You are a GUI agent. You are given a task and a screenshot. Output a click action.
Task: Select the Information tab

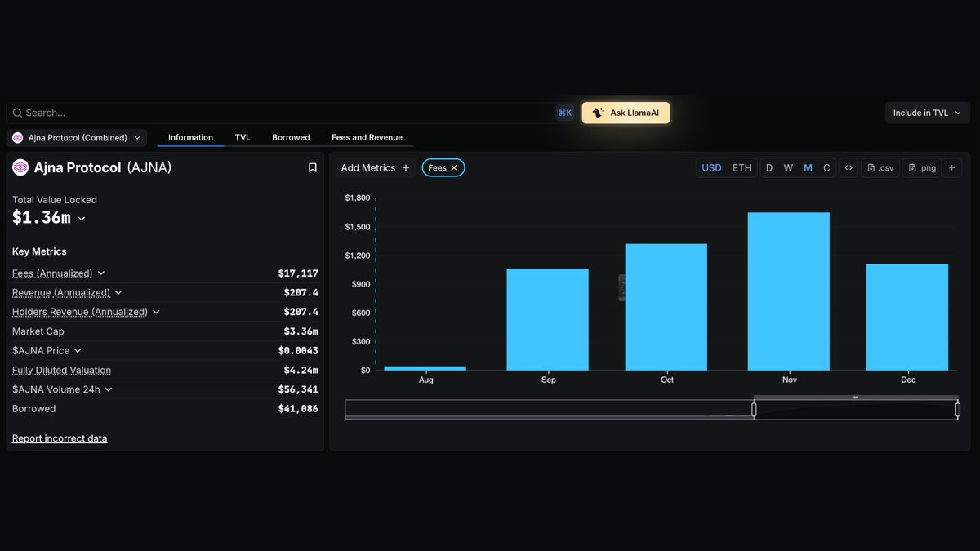pyautogui.click(x=190, y=137)
